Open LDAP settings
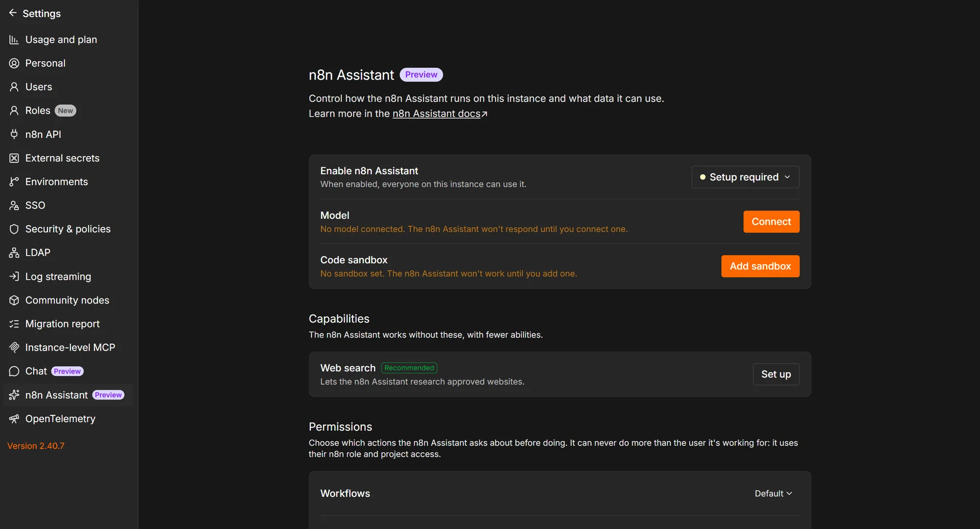 click(68, 253)
